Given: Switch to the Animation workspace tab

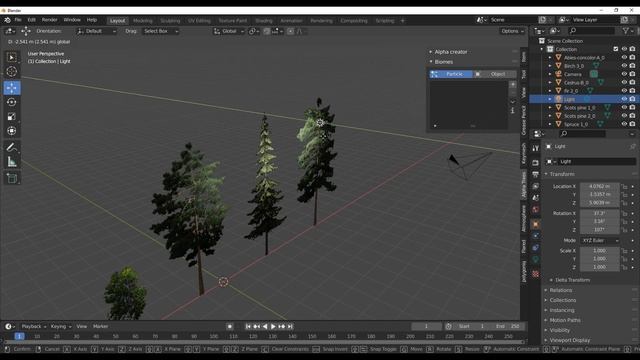Looking at the screenshot, I should pos(291,20).
